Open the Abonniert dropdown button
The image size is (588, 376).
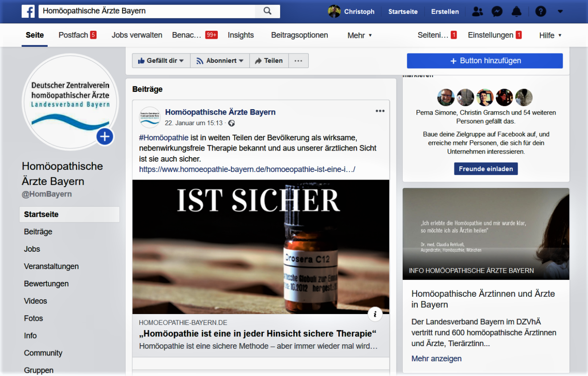pos(220,61)
